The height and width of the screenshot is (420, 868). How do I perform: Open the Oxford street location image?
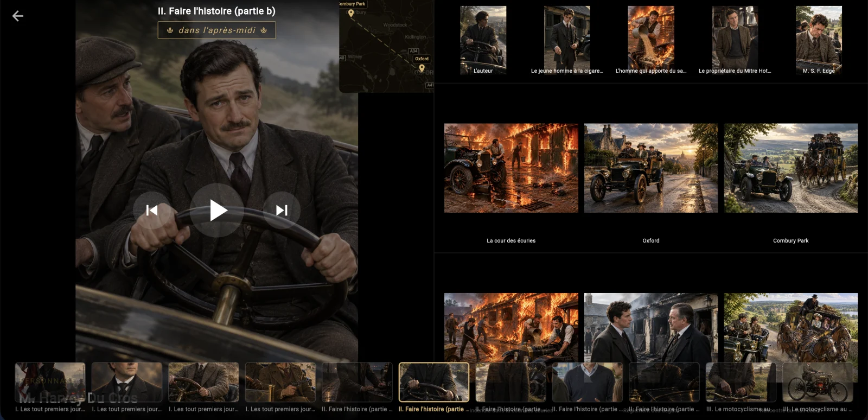(x=651, y=168)
